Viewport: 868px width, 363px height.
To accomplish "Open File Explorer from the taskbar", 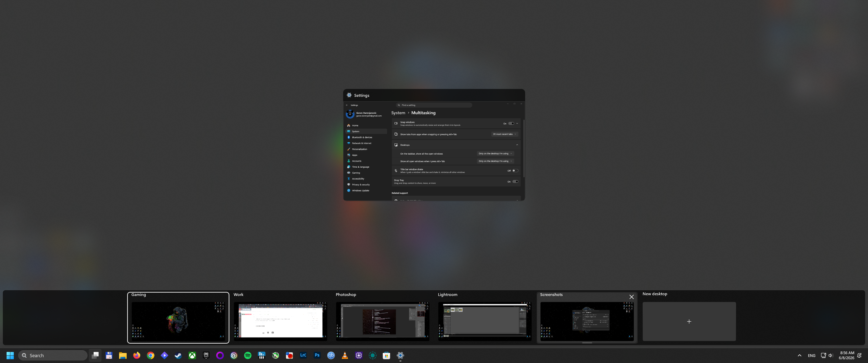I will click(123, 355).
